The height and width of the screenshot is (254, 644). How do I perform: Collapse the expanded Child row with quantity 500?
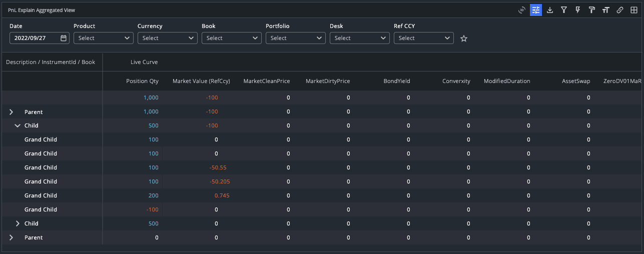click(x=18, y=126)
